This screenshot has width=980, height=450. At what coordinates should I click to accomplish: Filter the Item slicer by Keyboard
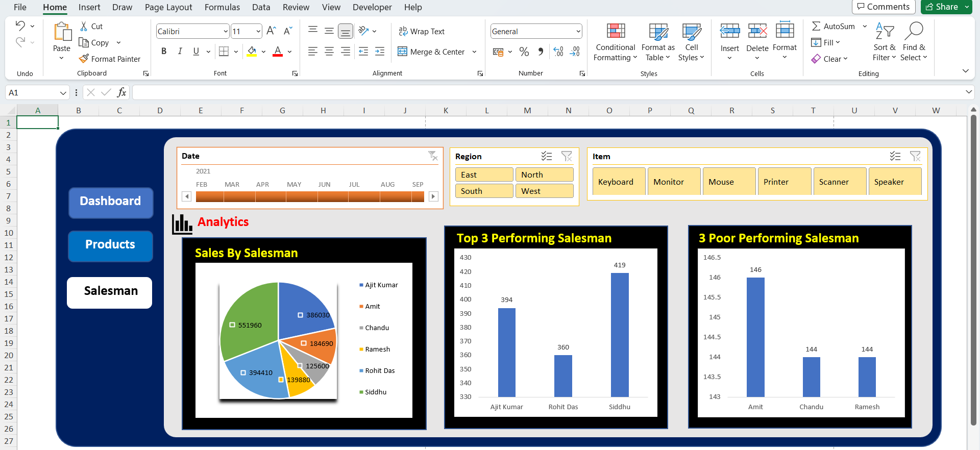[x=619, y=182]
